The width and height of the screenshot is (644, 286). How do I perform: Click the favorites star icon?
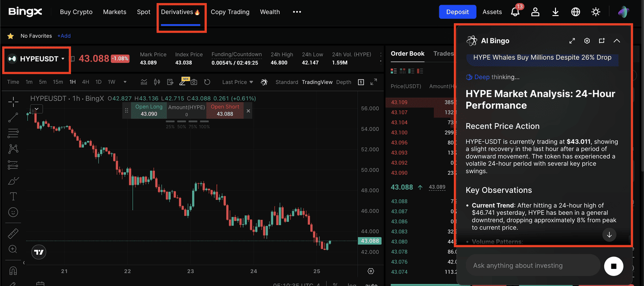coord(10,36)
